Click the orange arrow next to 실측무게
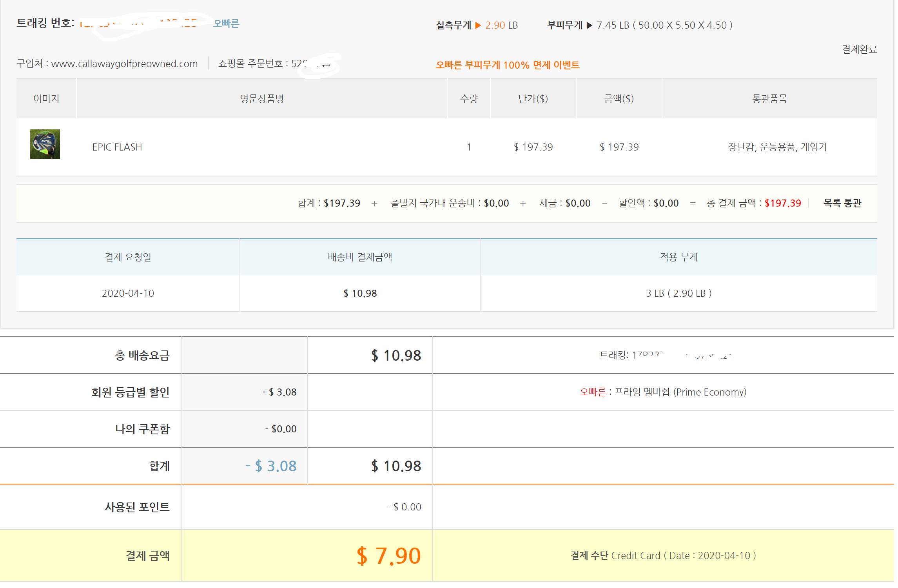Viewport: 898px width, 588px height. 478,25
